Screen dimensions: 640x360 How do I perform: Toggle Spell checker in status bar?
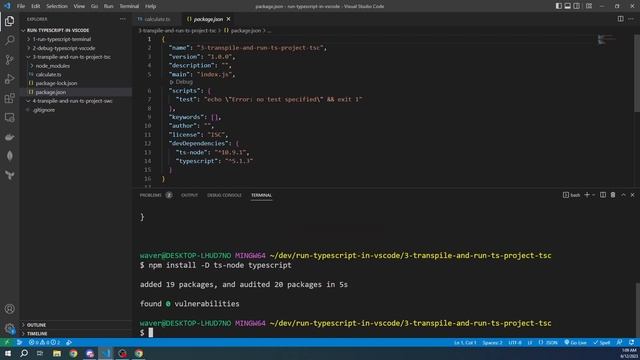point(602,342)
